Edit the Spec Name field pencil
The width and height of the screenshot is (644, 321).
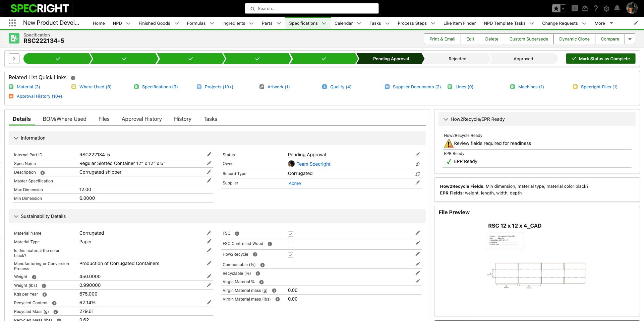(209, 163)
